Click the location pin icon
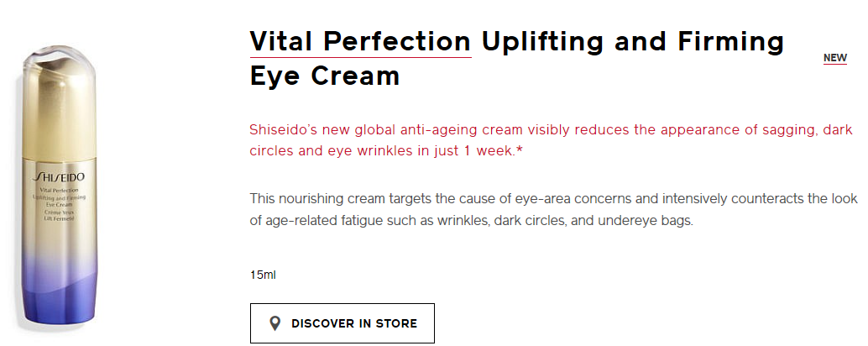 274,323
